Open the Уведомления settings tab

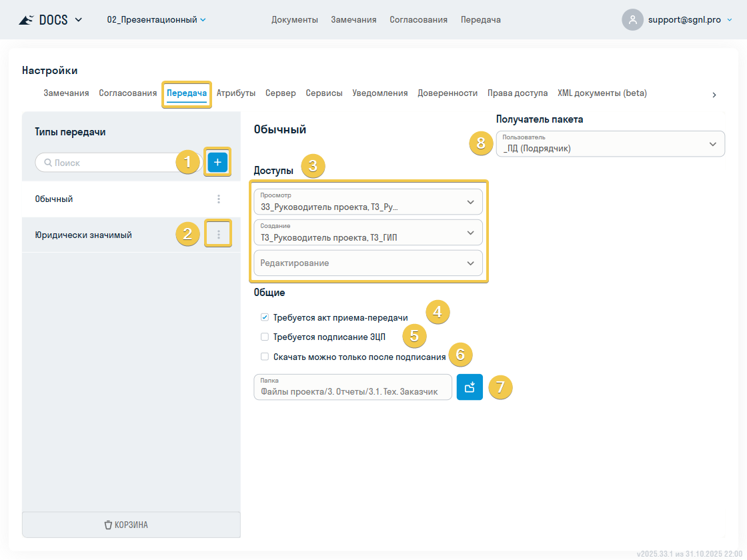(x=380, y=93)
